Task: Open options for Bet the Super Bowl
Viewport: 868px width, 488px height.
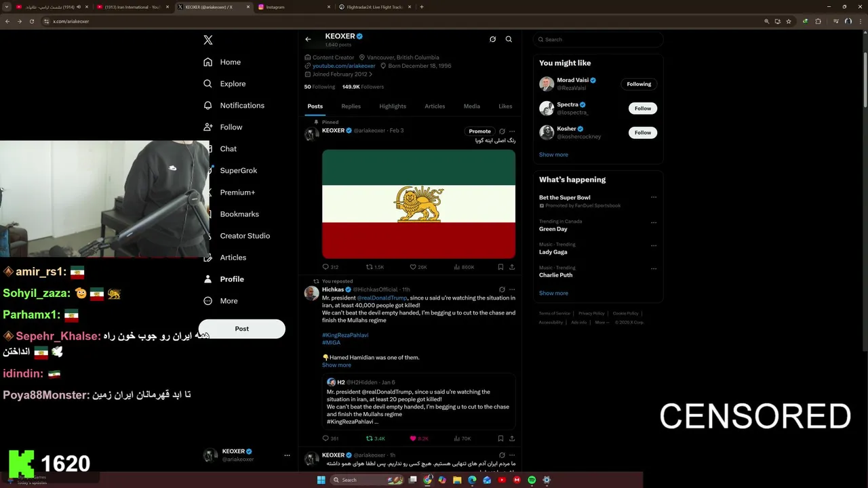Action: pyautogui.click(x=654, y=197)
